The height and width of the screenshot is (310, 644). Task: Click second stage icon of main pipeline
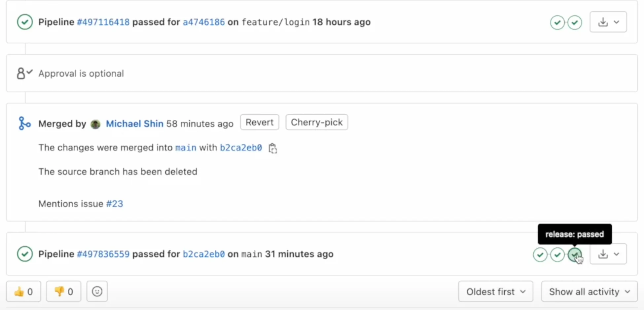[x=557, y=254]
